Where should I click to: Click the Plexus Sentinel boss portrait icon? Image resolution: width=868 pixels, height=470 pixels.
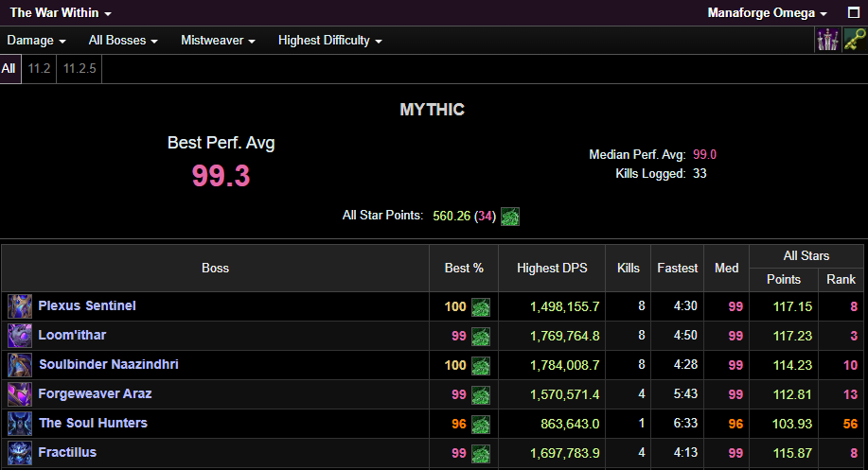point(20,306)
